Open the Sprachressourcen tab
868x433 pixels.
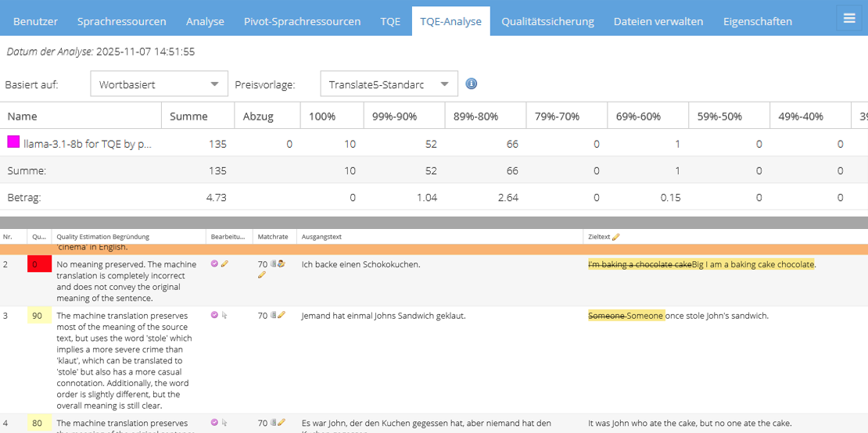pyautogui.click(x=121, y=21)
